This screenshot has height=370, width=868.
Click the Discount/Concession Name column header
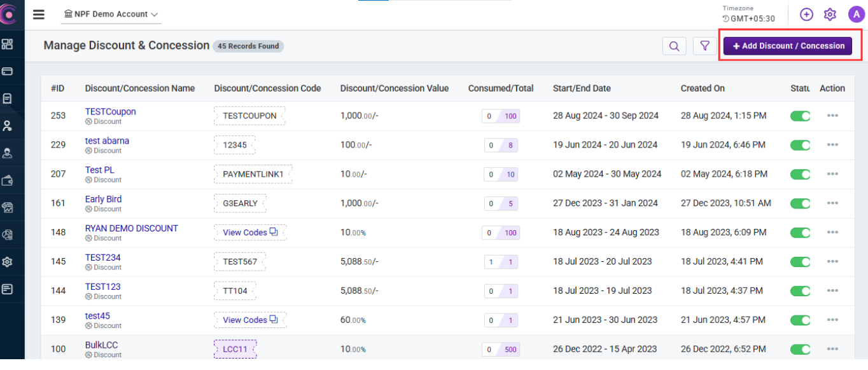click(x=140, y=88)
